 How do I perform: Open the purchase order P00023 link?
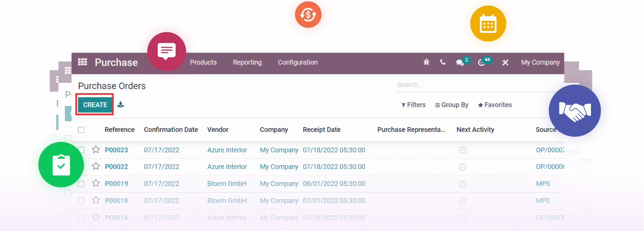click(116, 150)
